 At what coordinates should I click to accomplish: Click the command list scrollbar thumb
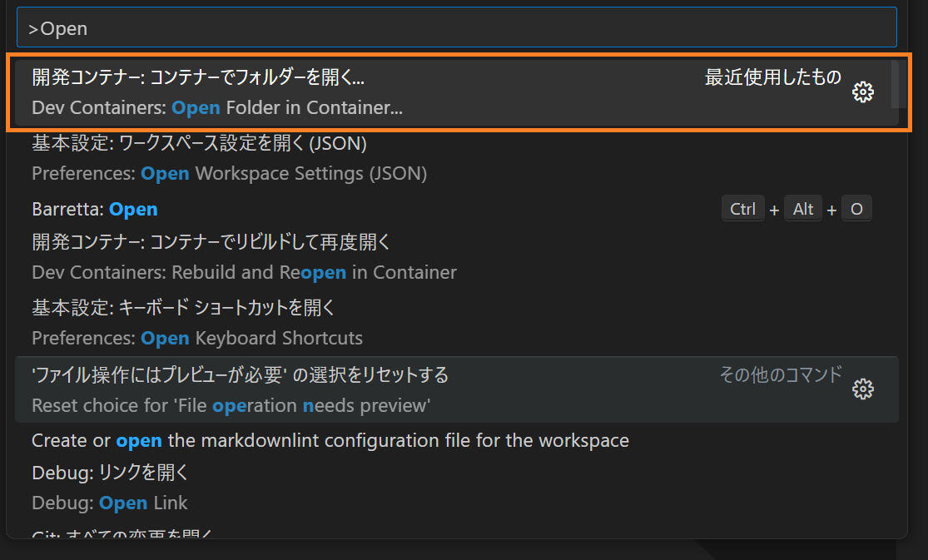(895, 83)
